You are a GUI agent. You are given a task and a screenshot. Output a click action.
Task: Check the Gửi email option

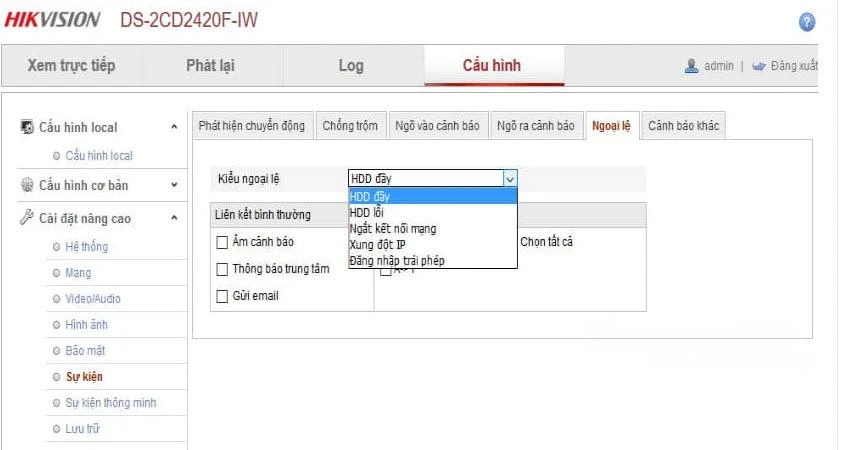click(x=223, y=296)
